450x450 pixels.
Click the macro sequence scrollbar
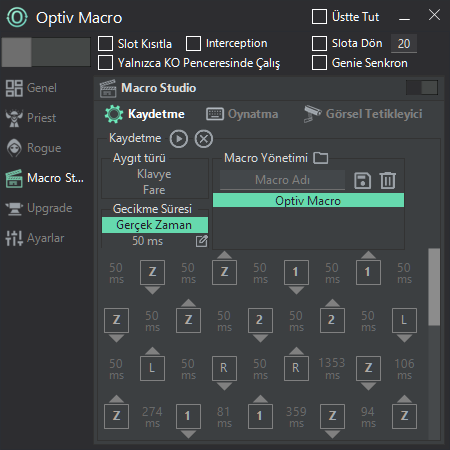pos(434,287)
